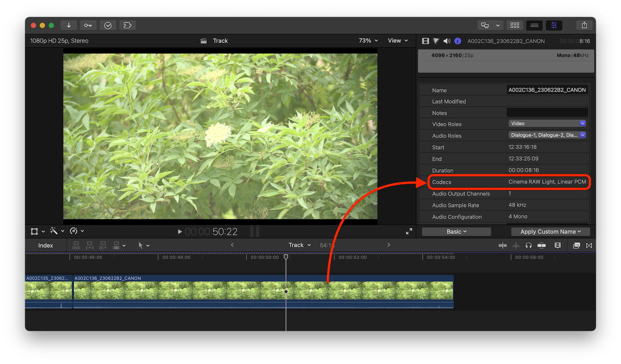Viewport: 621px width, 364px height.
Task: Open the Share export menu
Action: click(x=584, y=25)
